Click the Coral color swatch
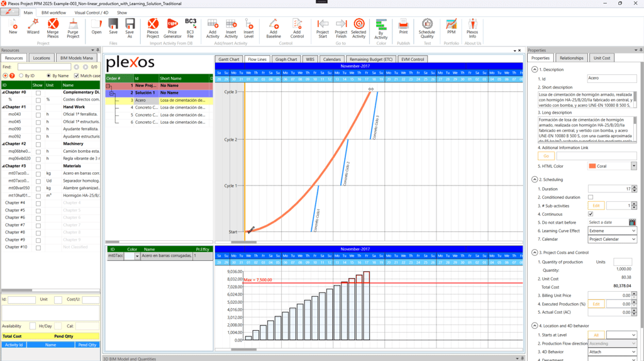644x361 pixels. click(592, 166)
